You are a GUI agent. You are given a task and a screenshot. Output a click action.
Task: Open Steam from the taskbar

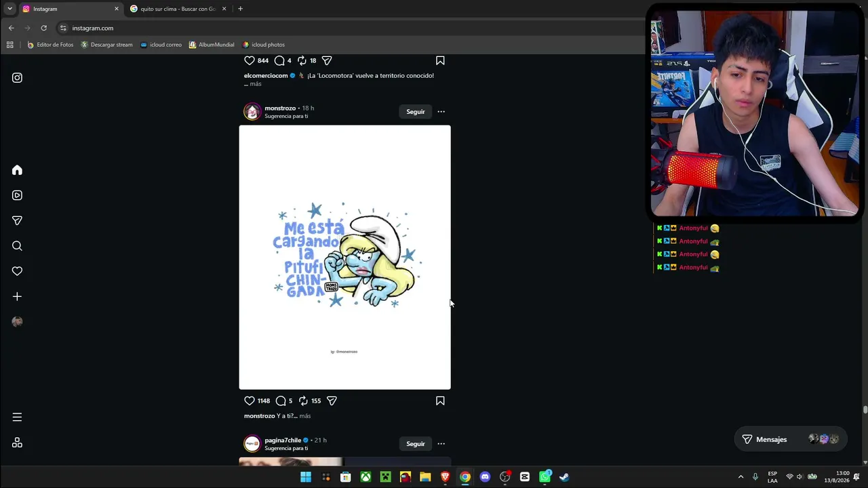564,477
